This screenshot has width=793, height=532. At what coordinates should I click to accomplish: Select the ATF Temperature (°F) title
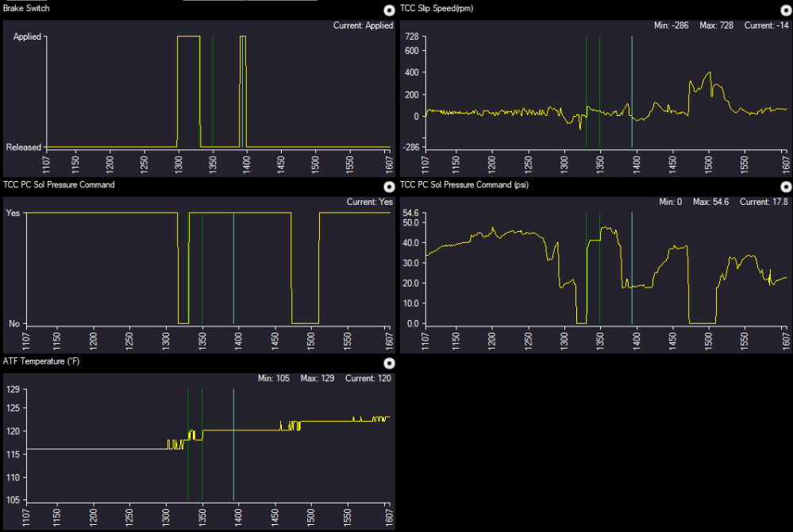[40, 361]
